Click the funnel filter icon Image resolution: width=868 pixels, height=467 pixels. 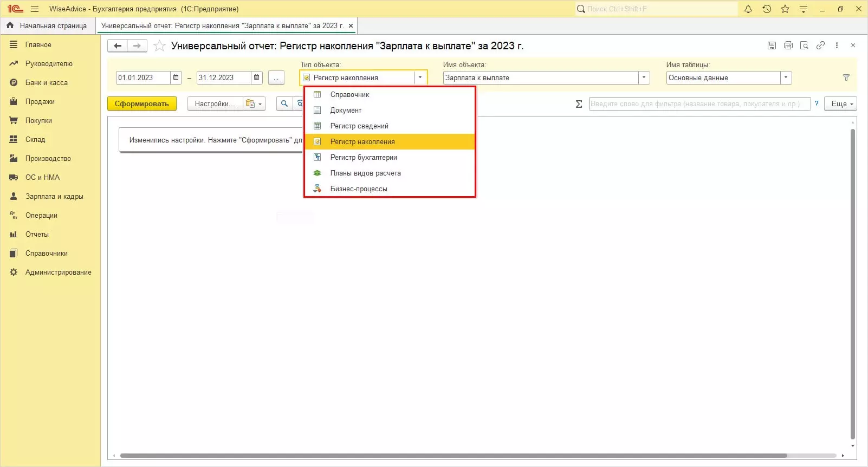(846, 77)
